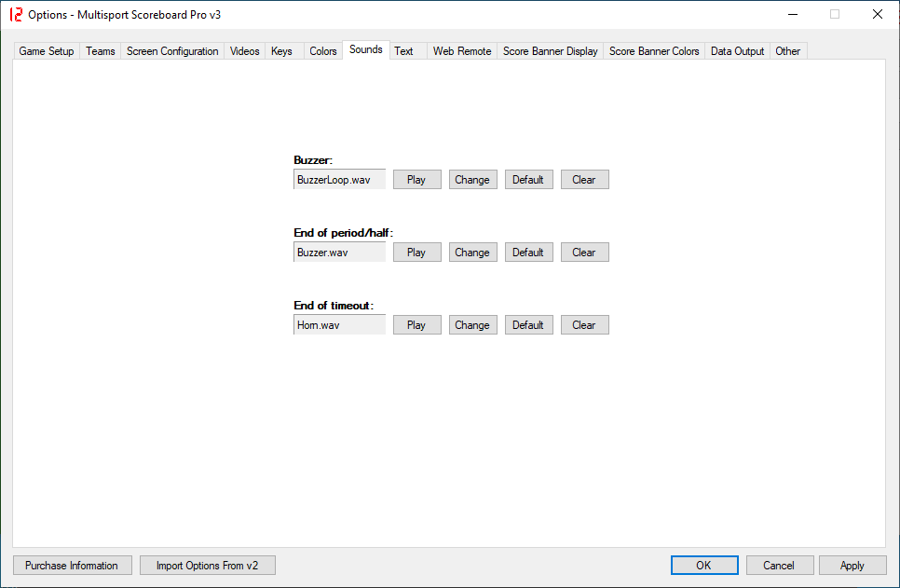Go to the Screen Configuration tab
Viewport: 900px width, 588px height.
point(172,51)
